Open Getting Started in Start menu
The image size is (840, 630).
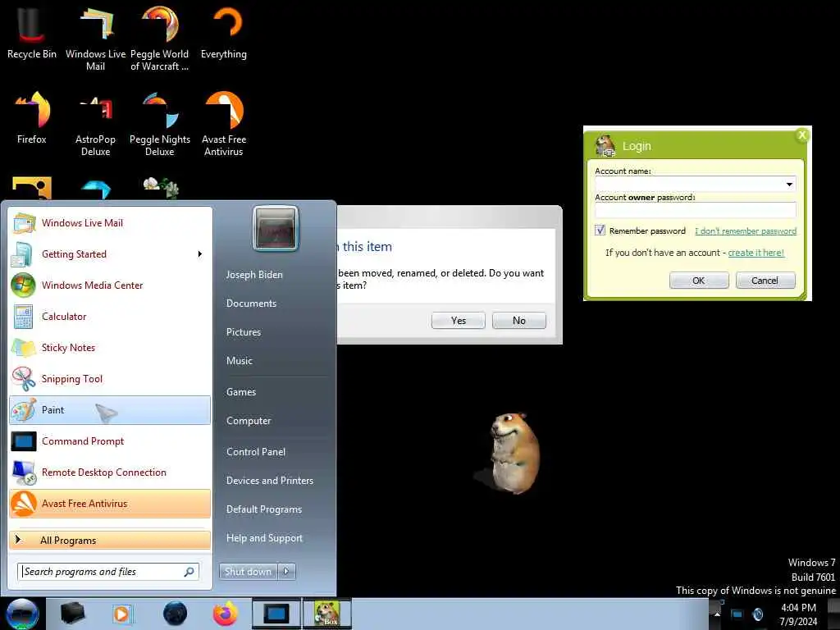click(x=110, y=254)
